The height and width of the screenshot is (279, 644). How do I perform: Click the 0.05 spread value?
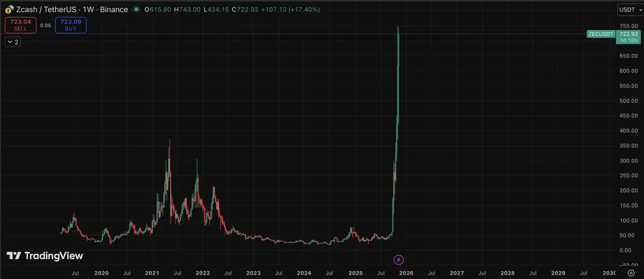[x=46, y=25]
